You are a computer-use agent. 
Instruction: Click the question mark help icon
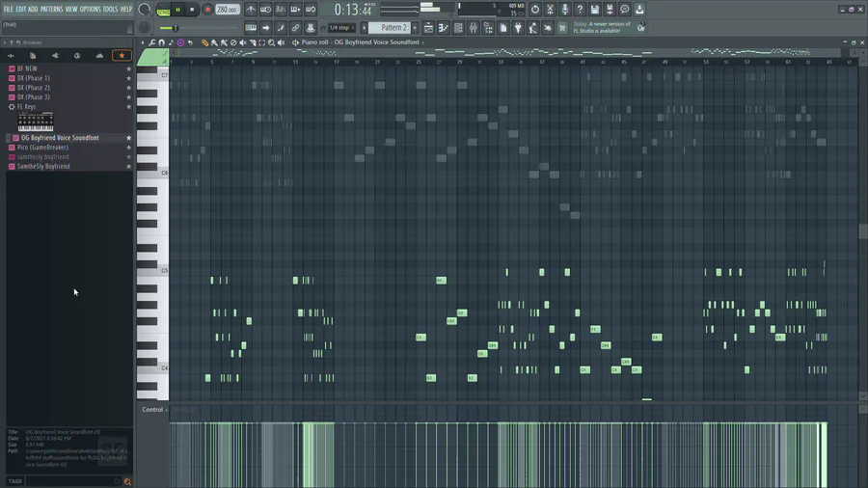tap(580, 10)
